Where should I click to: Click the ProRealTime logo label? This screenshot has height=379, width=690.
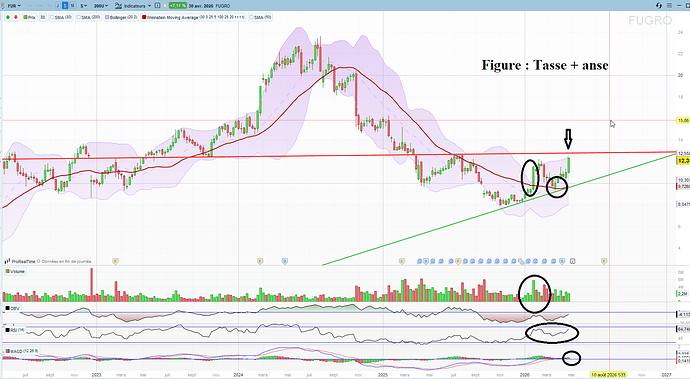click(21, 261)
